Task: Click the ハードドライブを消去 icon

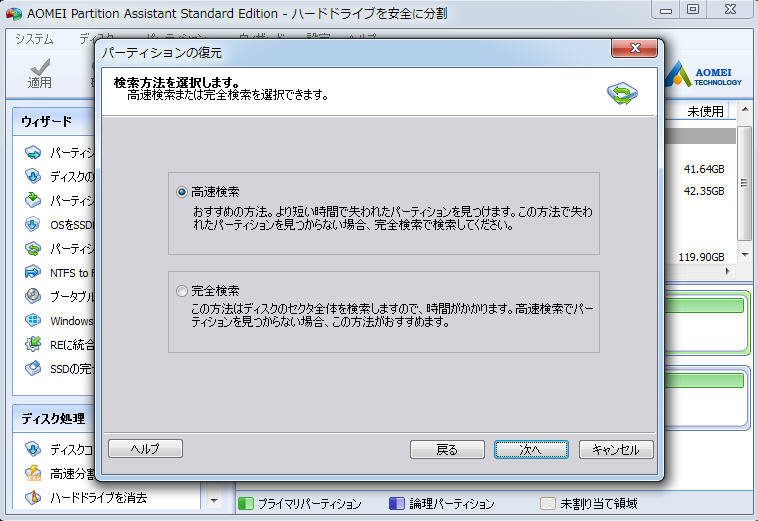Action: pyautogui.click(x=33, y=497)
